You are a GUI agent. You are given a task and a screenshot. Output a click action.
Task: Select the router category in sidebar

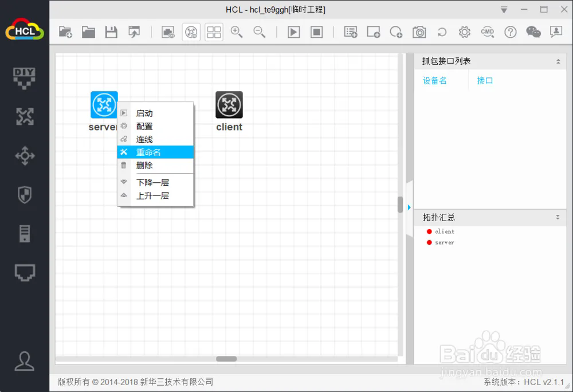pyautogui.click(x=25, y=116)
